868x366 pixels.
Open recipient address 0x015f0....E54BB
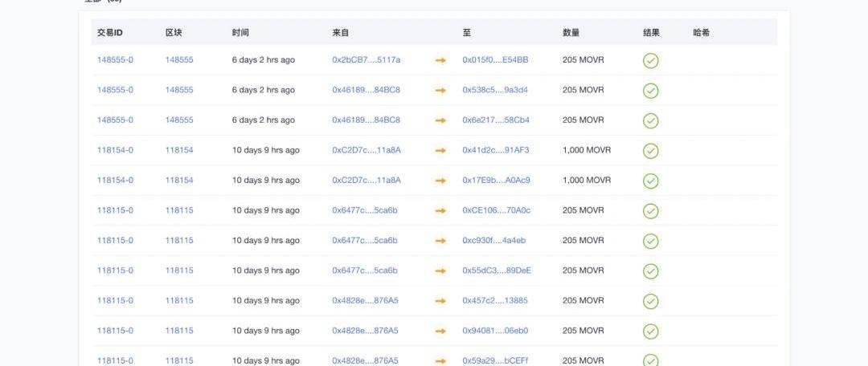click(495, 60)
